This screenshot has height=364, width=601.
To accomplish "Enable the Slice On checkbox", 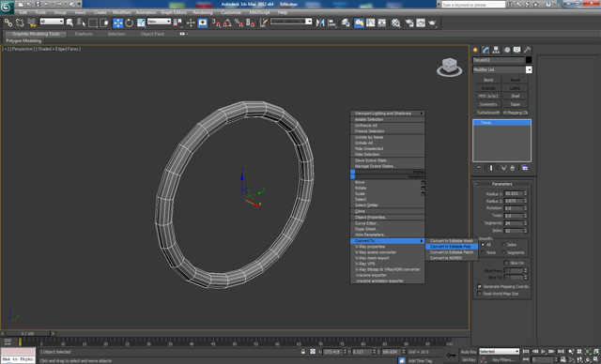I will click(x=506, y=263).
